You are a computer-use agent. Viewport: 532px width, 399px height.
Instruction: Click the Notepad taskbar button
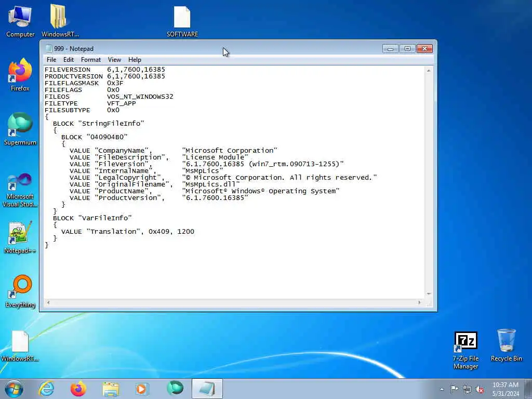(x=207, y=389)
